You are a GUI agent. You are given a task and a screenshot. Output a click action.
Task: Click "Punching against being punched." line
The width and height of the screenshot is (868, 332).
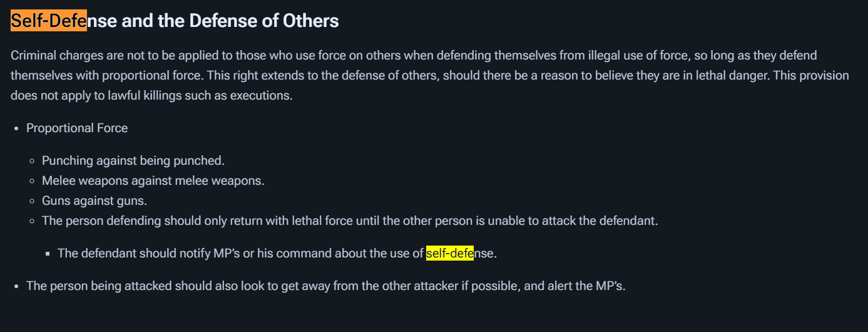tap(133, 161)
